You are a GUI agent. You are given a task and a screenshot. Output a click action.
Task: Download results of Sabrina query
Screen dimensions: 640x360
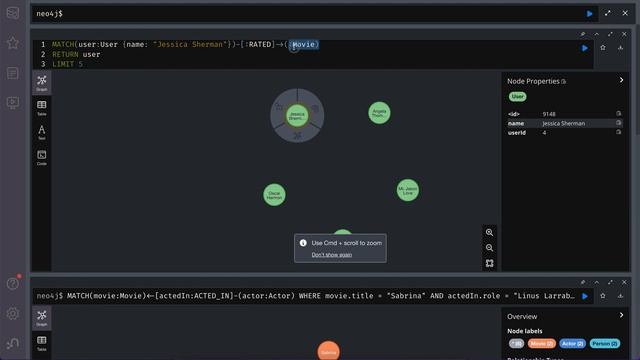[620, 296]
